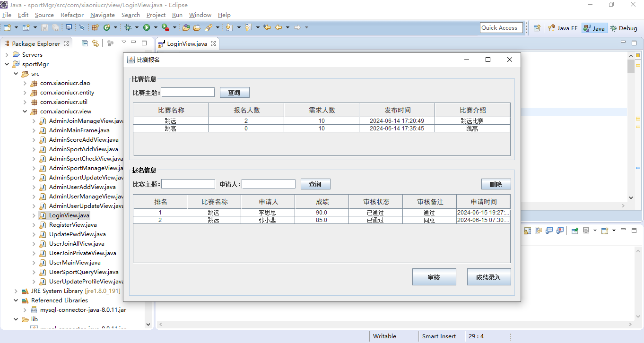This screenshot has width=644, height=343.
Task: Click the Next Annotation icon
Action: pyautogui.click(x=229, y=28)
